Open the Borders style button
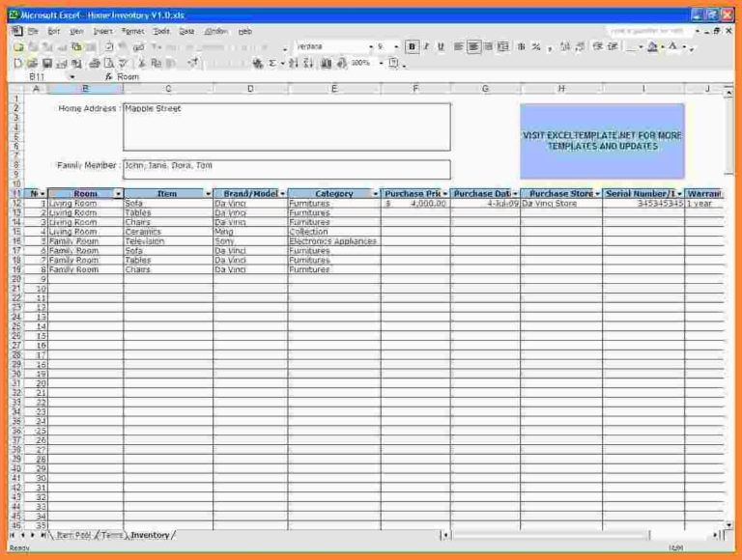This screenshot has height=560, width=742. [x=631, y=46]
